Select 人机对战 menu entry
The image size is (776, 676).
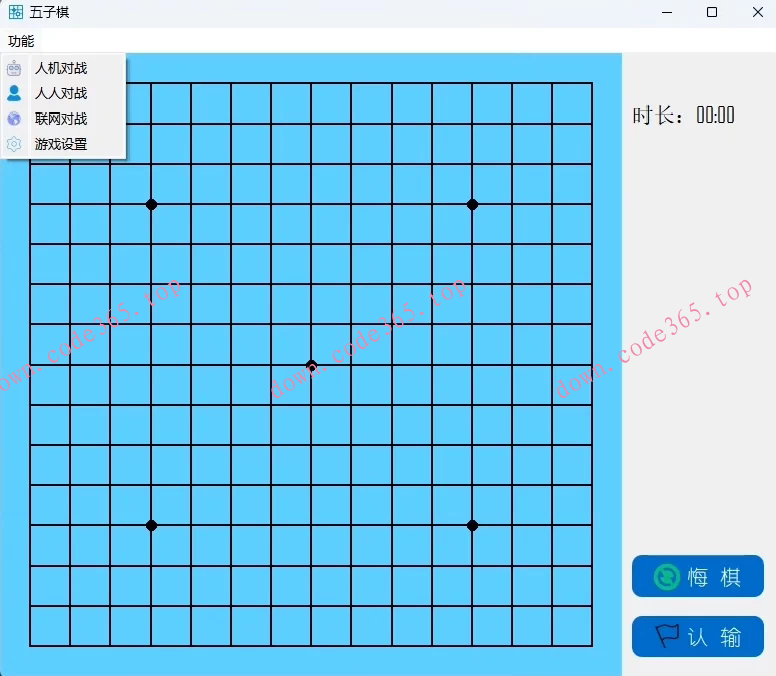coord(63,68)
